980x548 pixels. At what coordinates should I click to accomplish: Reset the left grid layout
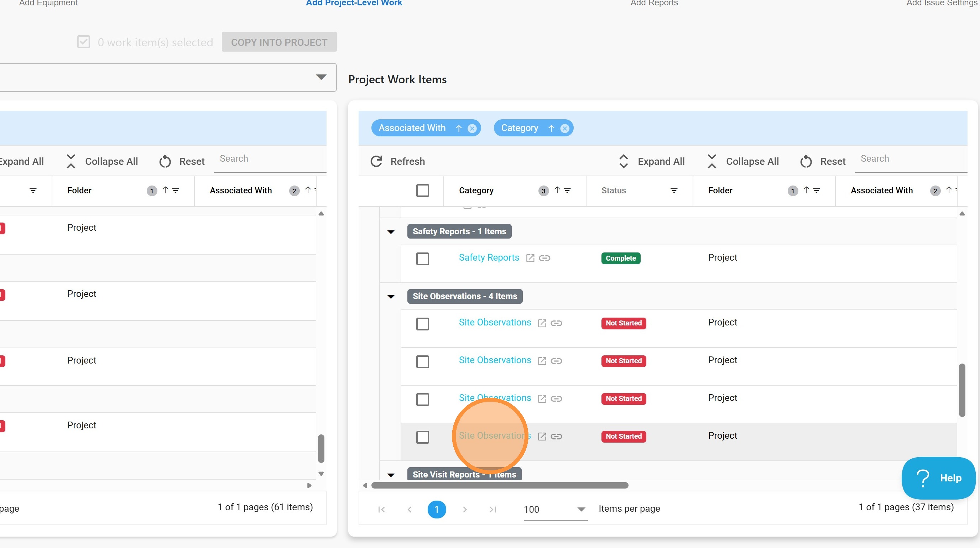182,161
